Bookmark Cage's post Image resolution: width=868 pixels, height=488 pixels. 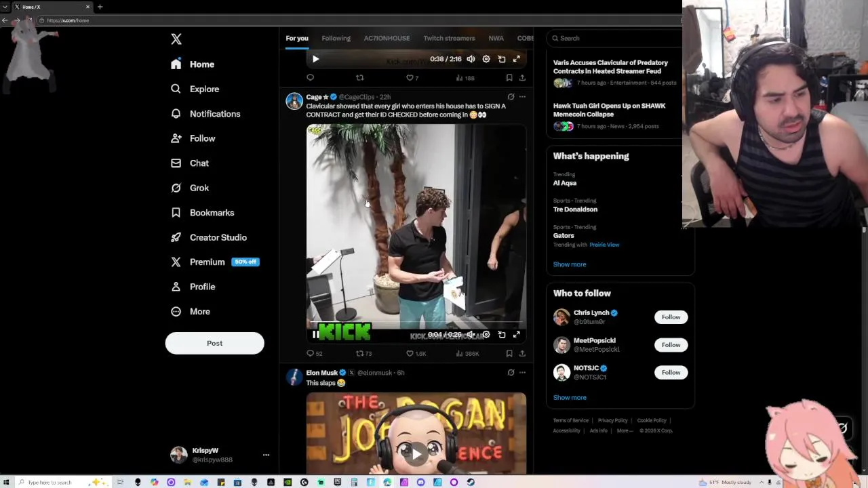509,353
